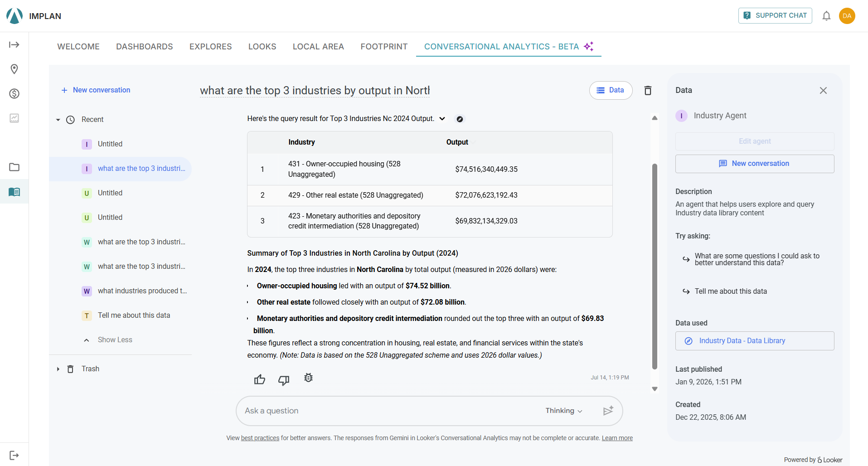Start New conversation in Data panel
The height and width of the screenshot is (466, 868).
coord(755,164)
